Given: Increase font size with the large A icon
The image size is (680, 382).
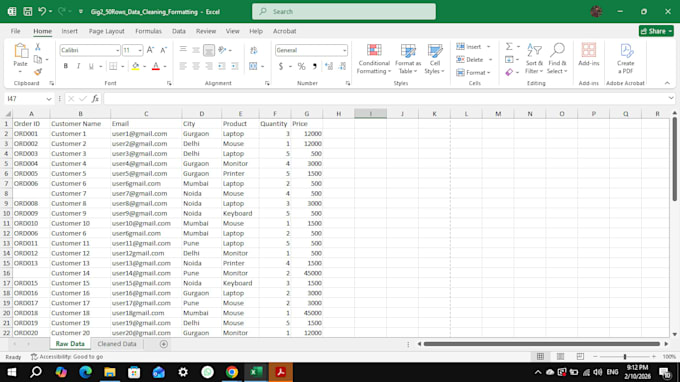Looking at the screenshot, I should [x=150, y=50].
